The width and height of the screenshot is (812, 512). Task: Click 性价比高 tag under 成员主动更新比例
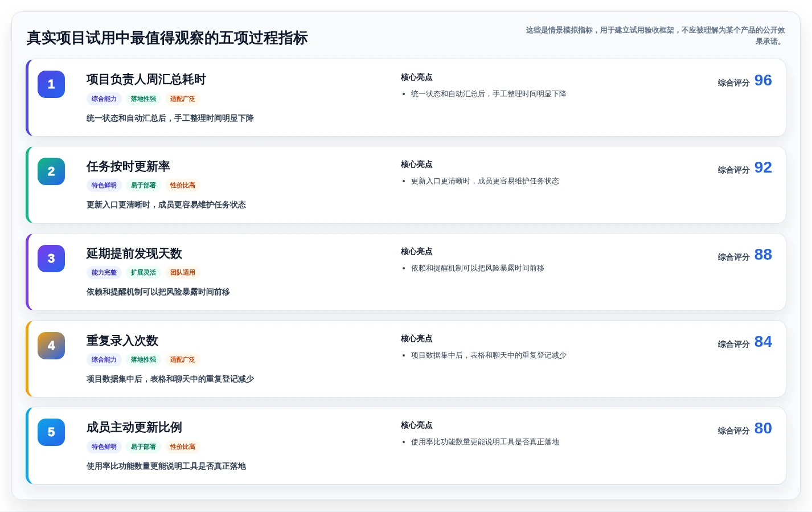tap(183, 447)
